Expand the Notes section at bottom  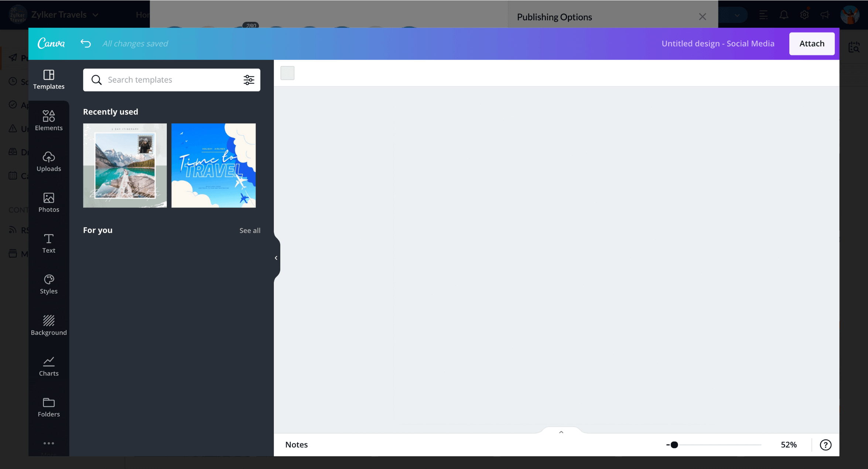click(560, 432)
